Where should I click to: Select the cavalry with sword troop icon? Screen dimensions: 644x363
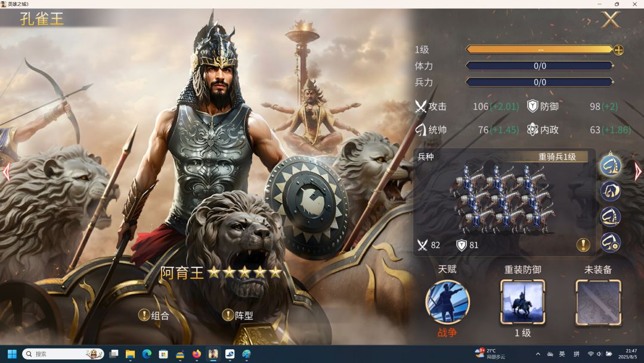click(611, 217)
